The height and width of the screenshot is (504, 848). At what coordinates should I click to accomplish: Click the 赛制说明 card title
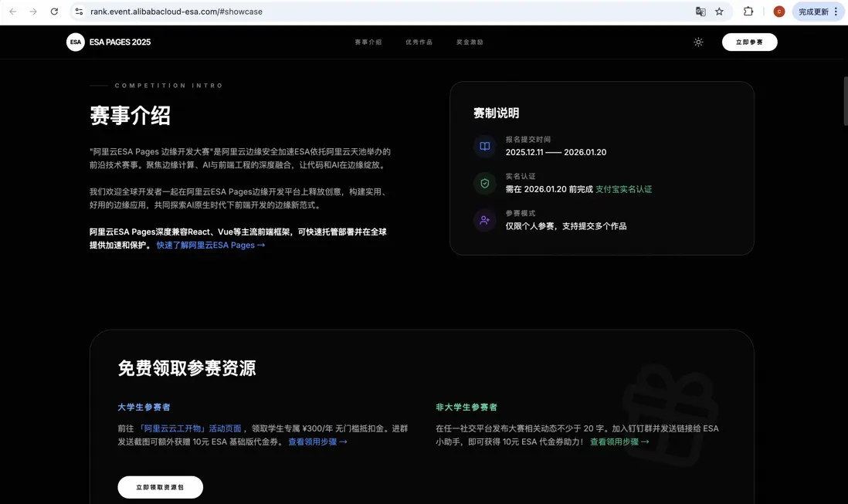[497, 113]
